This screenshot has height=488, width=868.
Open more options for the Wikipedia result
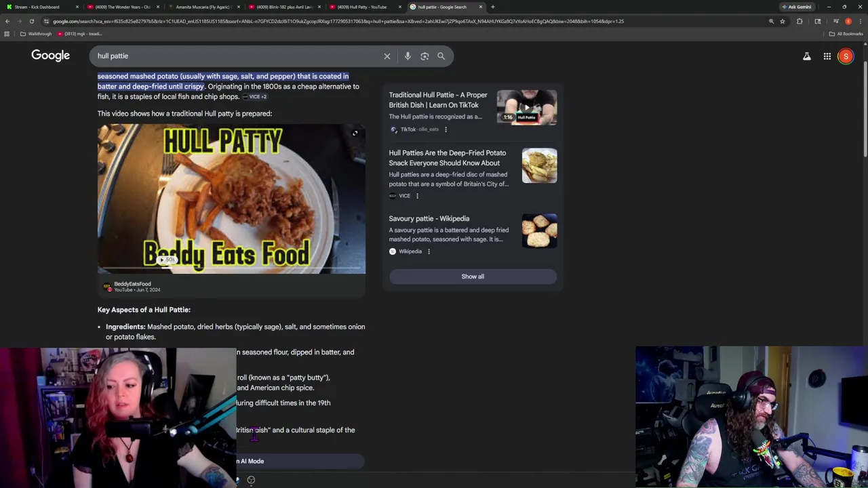click(x=429, y=251)
